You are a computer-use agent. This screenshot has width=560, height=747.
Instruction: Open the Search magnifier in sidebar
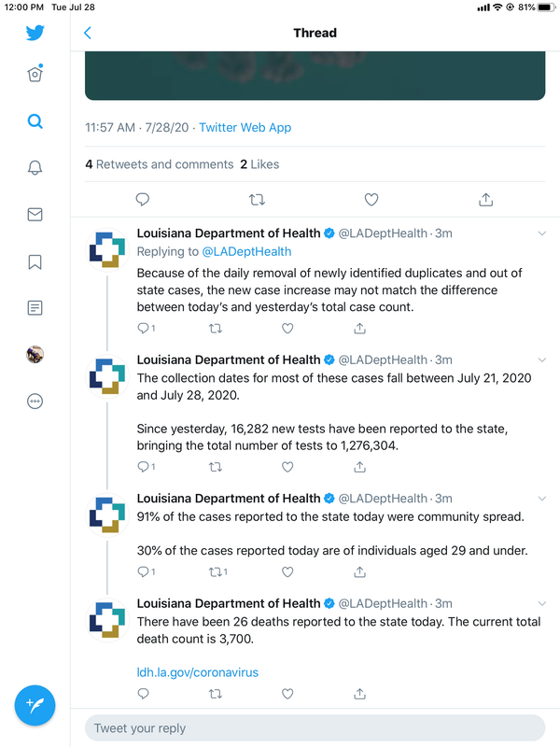[35, 121]
